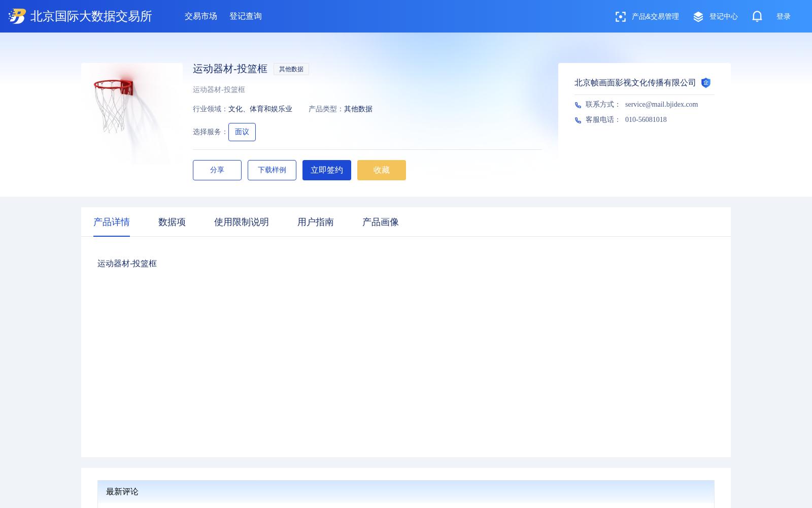Click the 分享 share button
812x508 pixels.
click(217, 170)
